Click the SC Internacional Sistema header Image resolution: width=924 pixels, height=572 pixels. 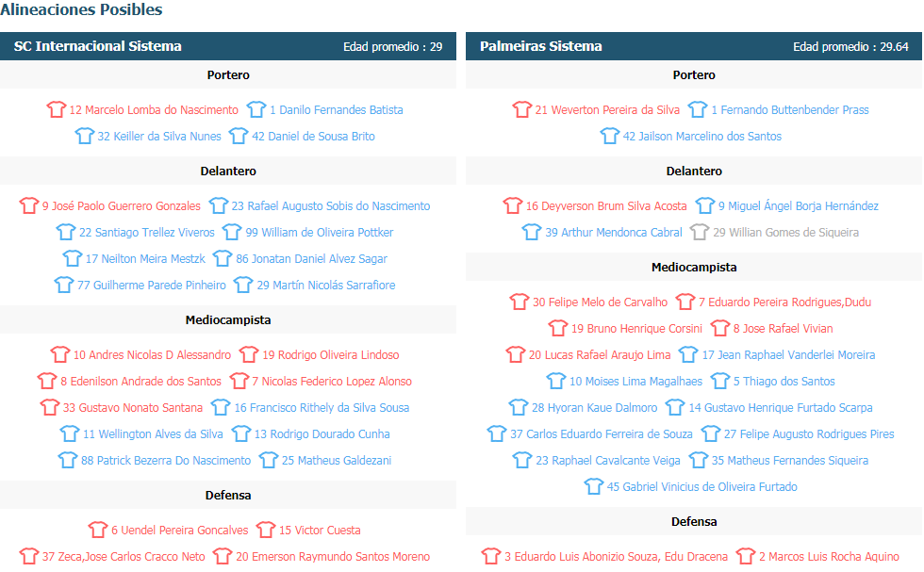(x=98, y=46)
